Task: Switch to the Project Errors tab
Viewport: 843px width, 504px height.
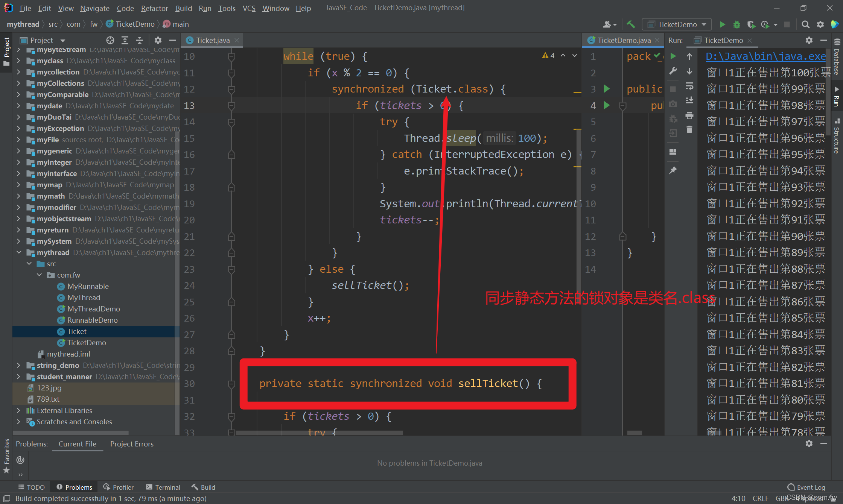Action: 132,444
